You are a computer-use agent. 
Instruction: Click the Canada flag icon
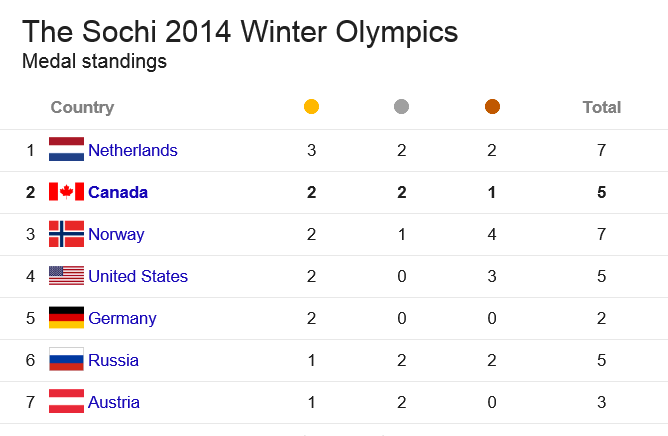point(66,191)
